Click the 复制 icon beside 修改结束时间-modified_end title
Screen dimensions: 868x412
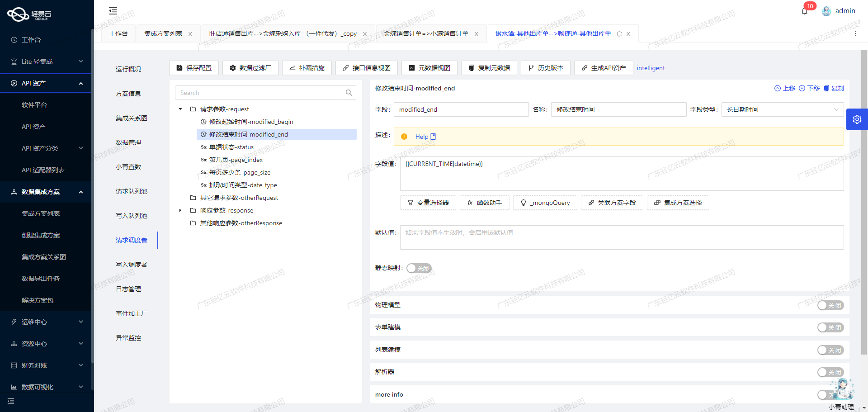coord(827,88)
